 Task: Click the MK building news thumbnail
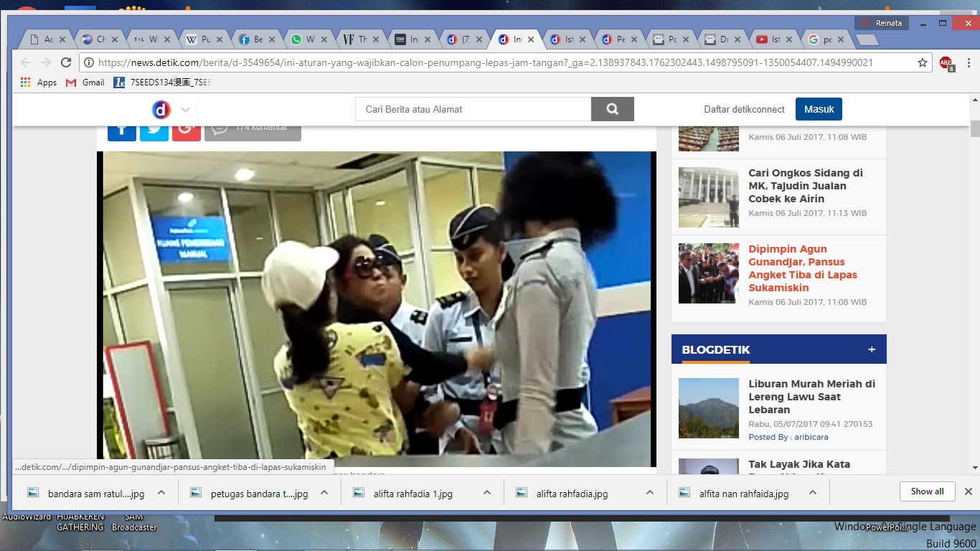click(x=709, y=197)
